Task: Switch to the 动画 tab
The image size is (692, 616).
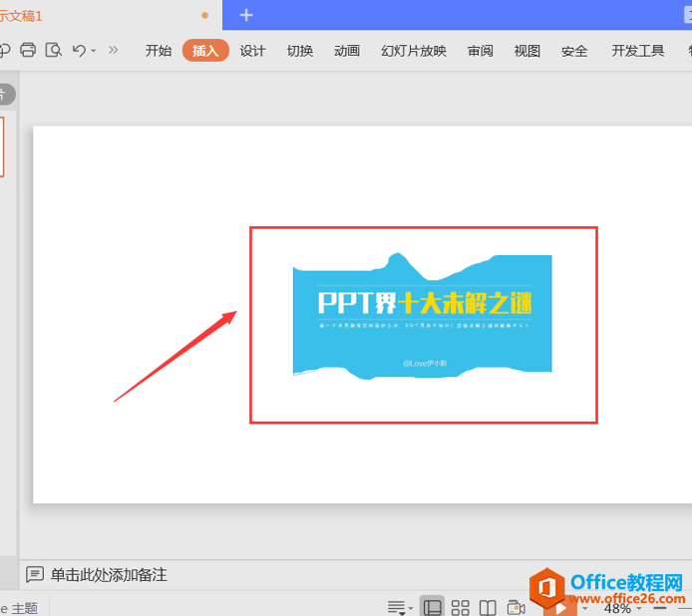Action: click(x=347, y=51)
